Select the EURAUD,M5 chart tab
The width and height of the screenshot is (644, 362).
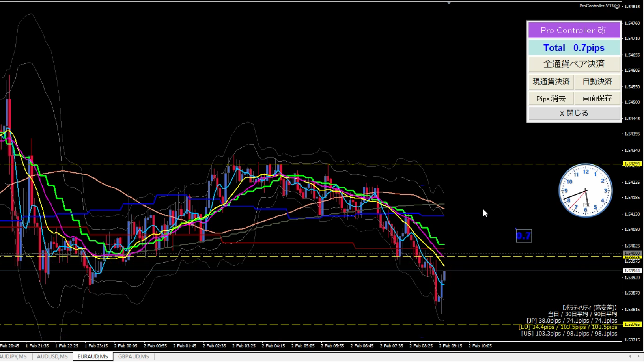pos(93,356)
